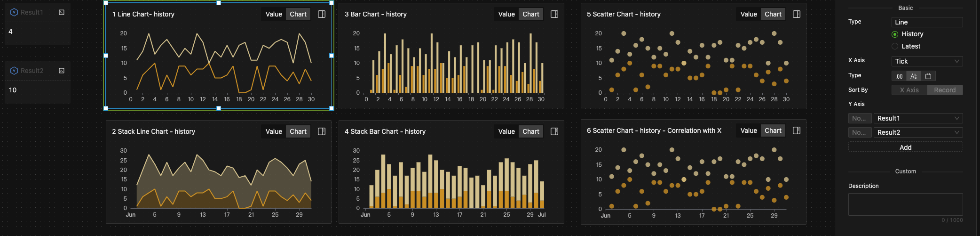Open the X Axis Tick dropdown

tap(927, 61)
